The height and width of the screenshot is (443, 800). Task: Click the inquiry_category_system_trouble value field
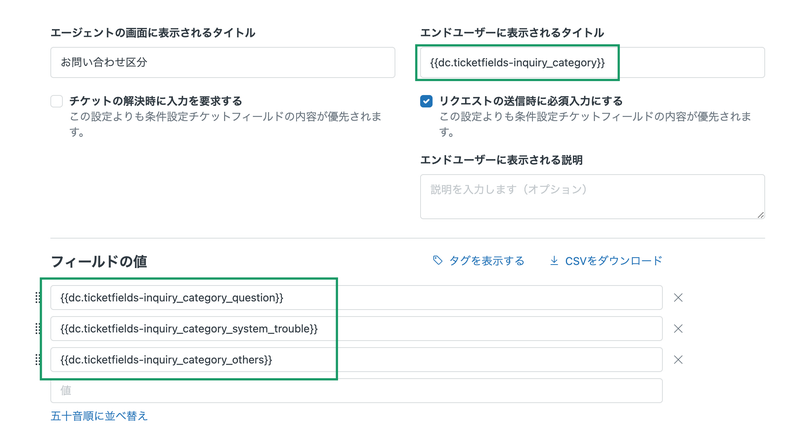(356, 329)
